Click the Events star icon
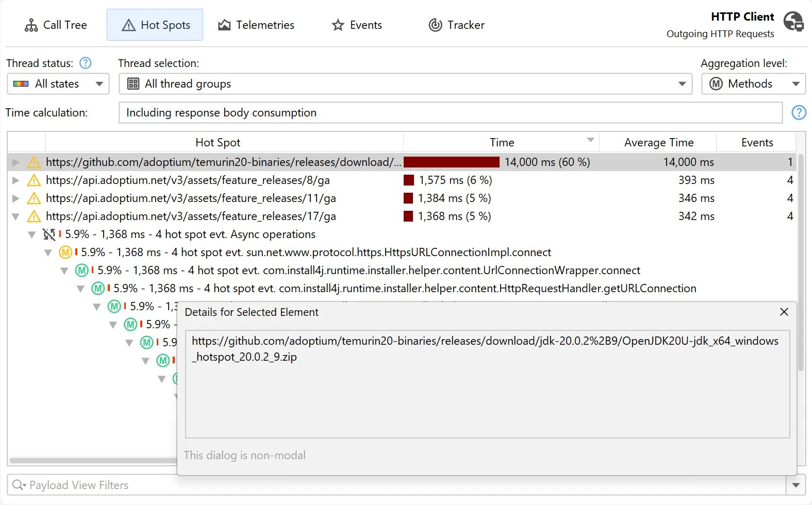812x505 pixels. tap(338, 25)
